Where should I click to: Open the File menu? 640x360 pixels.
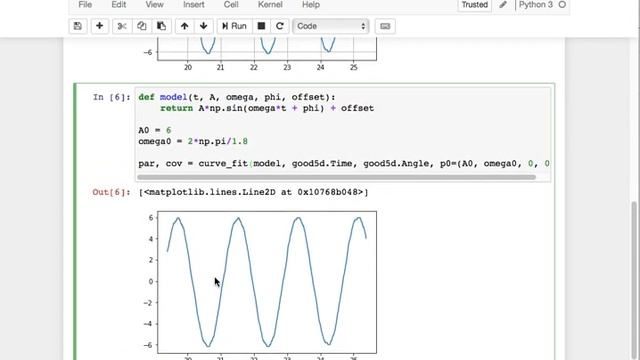[x=85, y=5]
